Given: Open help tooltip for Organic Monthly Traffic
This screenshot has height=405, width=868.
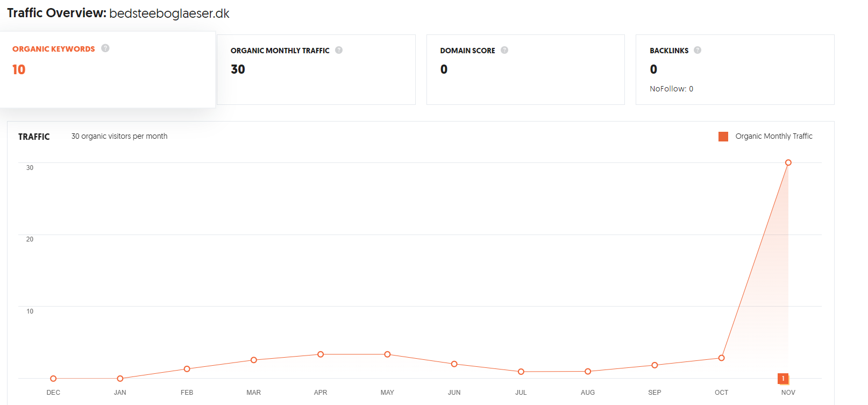Looking at the screenshot, I should [x=339, y=50].
